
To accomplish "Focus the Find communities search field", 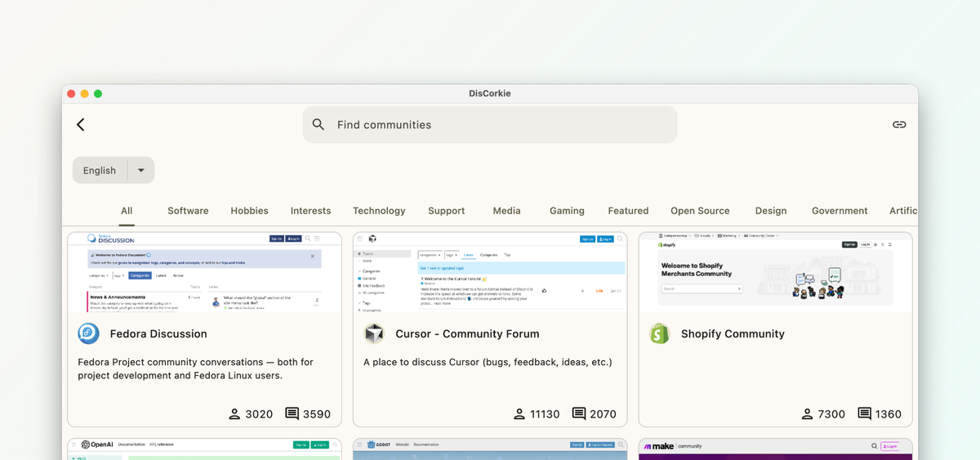I will (x=490, y=125).
